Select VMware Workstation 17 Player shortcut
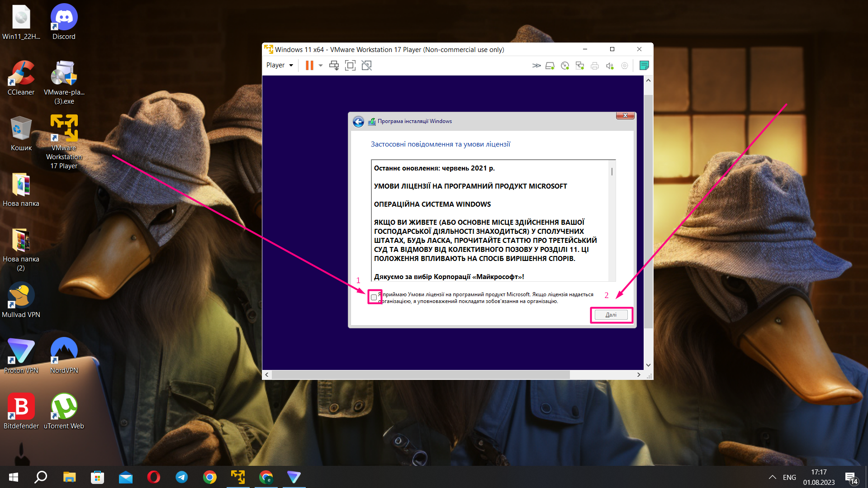This screenshot has height=488, width=868. [64, 142]
